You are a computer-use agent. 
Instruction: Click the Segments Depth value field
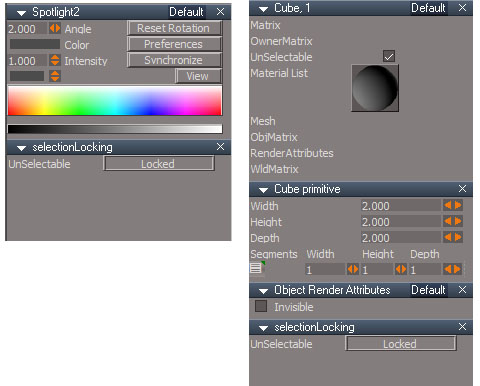coord(425,269)
